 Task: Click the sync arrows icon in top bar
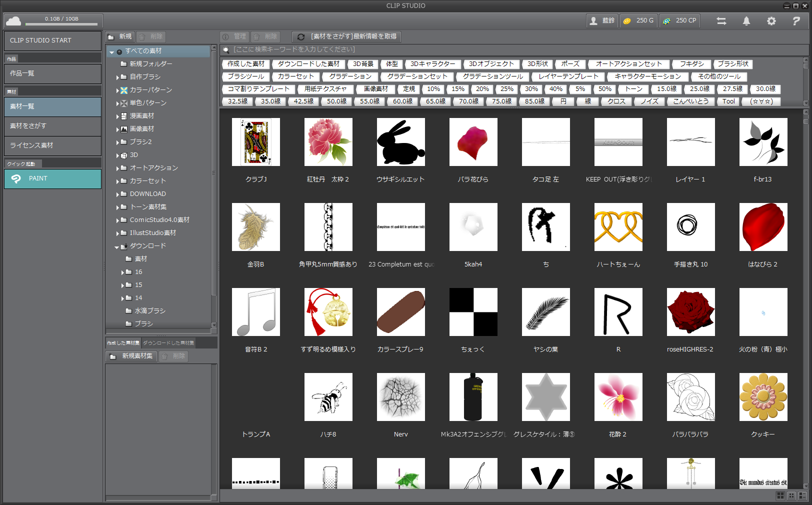point(721,21)
